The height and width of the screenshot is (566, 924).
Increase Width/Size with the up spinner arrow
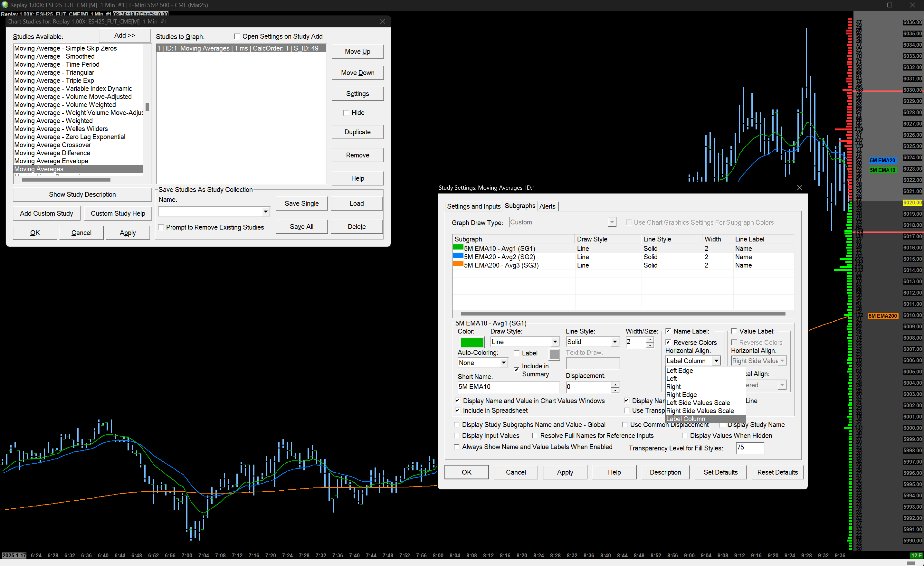coord(650,339)
